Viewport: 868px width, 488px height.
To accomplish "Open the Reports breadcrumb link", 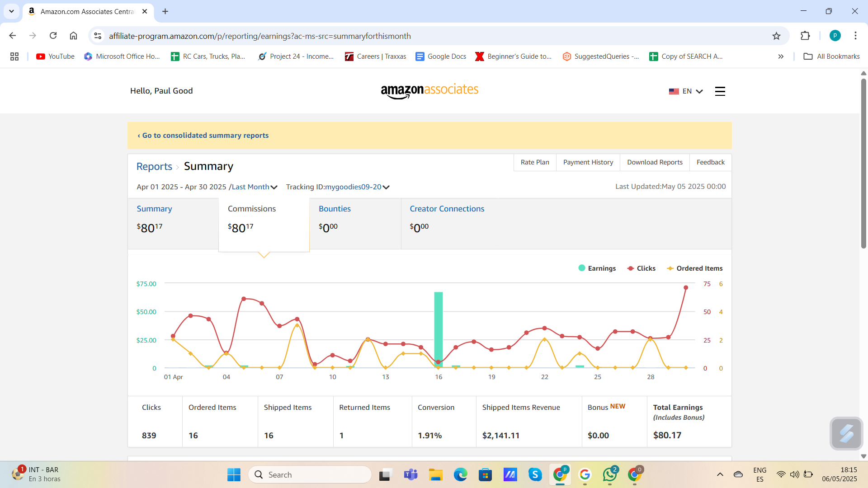I will (x=154, y=166).
